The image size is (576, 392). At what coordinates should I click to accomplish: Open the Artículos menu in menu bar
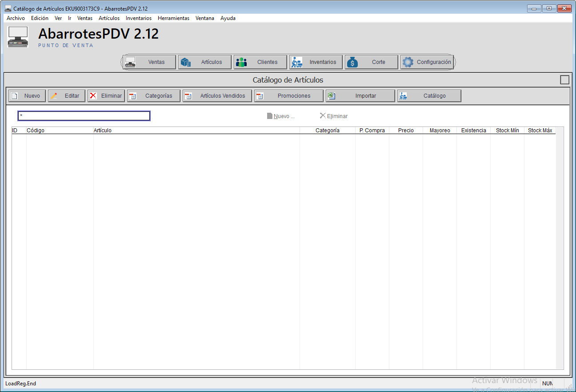pyautogui.click(x=109, y=18)
